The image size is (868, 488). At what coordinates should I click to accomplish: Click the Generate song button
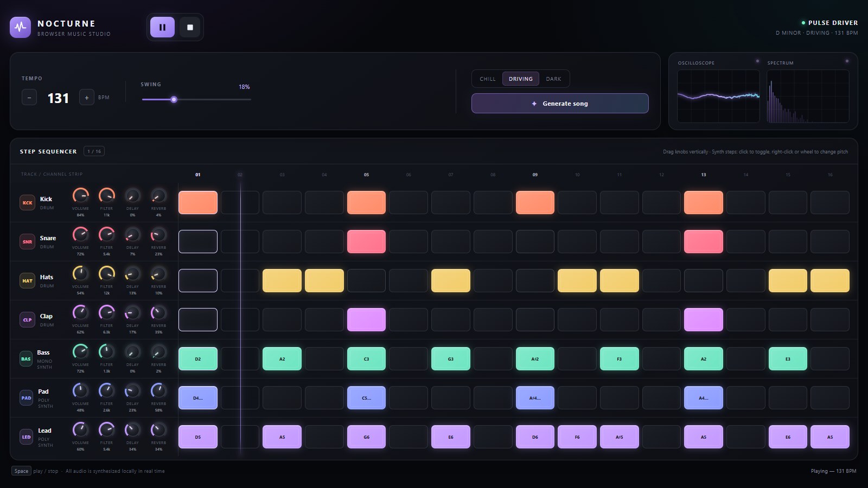point(560,104)
